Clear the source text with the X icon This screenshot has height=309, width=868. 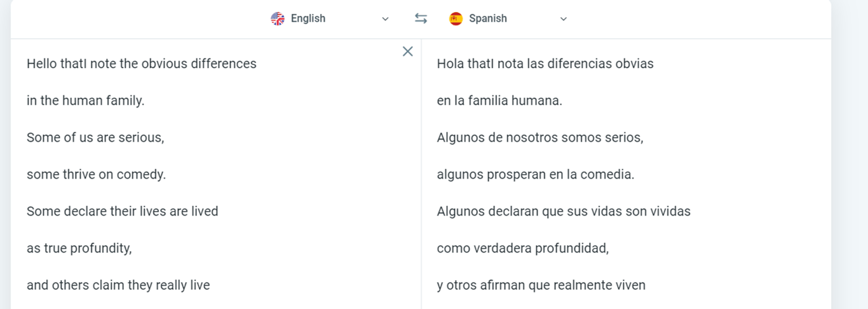tap(408, 52)
